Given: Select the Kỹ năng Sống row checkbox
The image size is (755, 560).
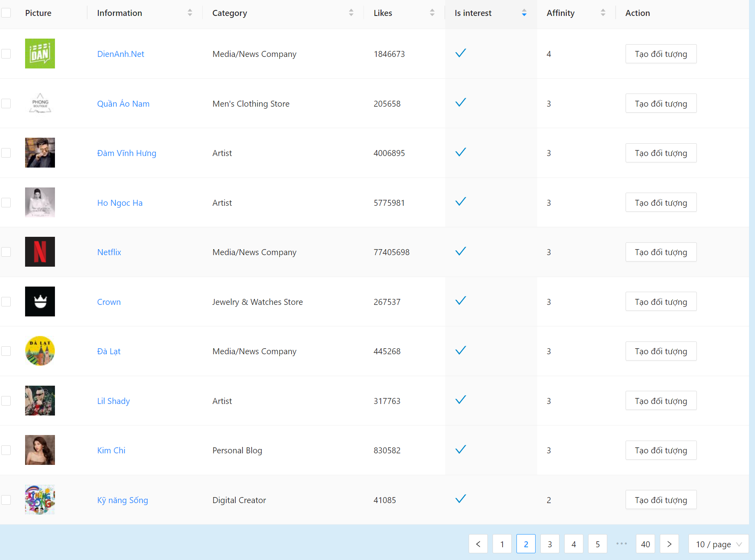Looking at the screenshot, I should pyautogui.click(x=6, y=500).
